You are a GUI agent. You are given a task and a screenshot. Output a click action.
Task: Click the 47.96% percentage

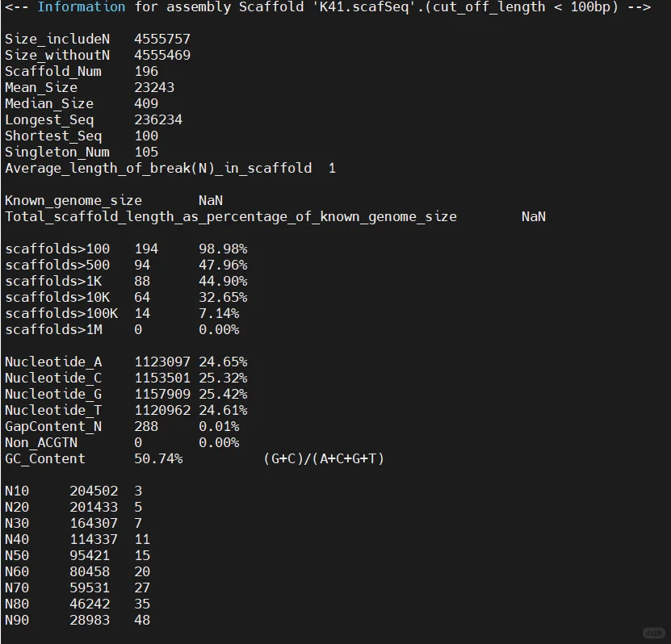click(x=223, y=266)
